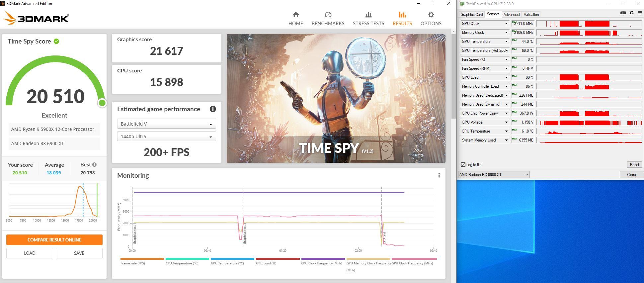Click the Graphics score value 21 617
This screenshot has height=283, width=644.
[x=166, y=51]
